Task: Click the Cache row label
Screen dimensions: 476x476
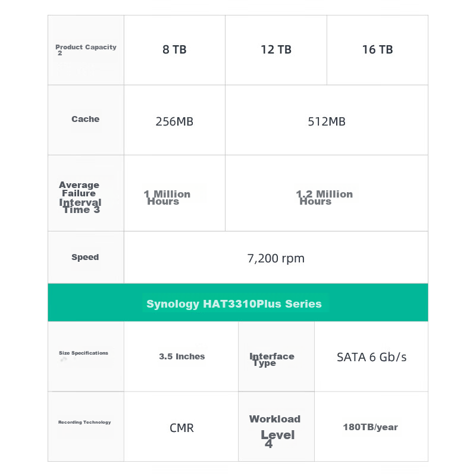Action: coord(86,119)
